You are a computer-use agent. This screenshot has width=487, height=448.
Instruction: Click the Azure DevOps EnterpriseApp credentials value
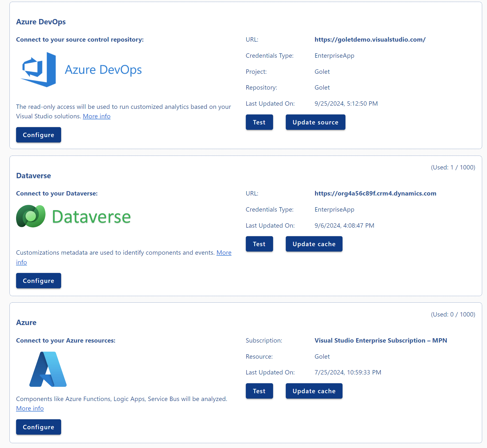coord(334,56)
